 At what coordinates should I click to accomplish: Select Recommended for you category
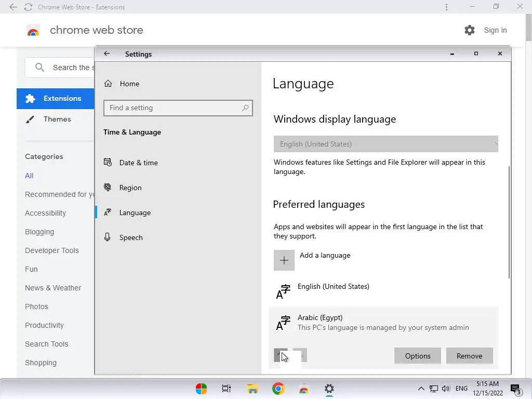59,194
